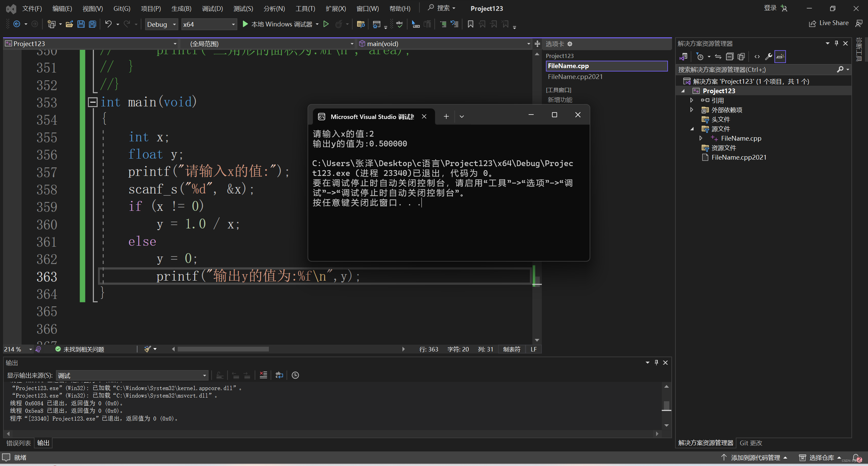Click the Find in Files folder-search icon
This screenshot has height=466, width=868.
pyautogui.click(x=360, y=24)
